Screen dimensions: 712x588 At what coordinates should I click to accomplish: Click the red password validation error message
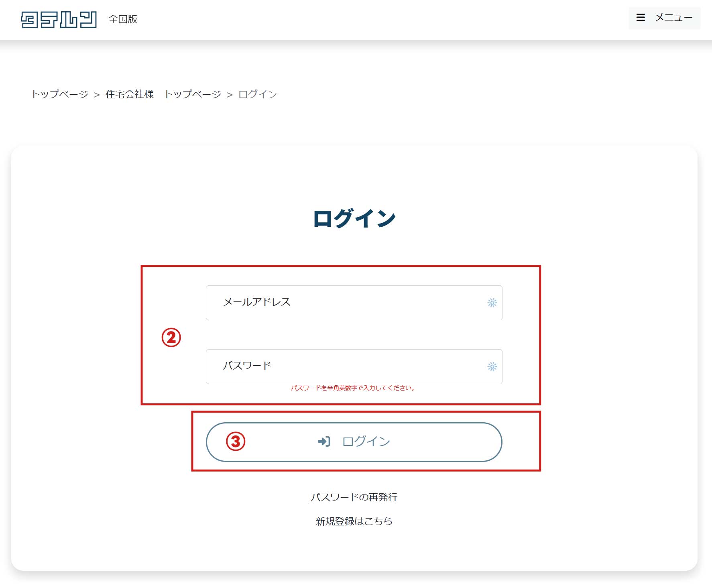tap(353, 388)
